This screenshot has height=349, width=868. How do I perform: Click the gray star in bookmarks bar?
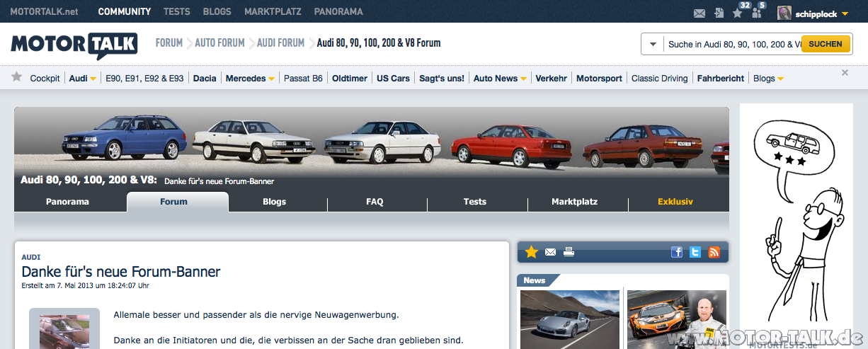(x=16, y=77)
